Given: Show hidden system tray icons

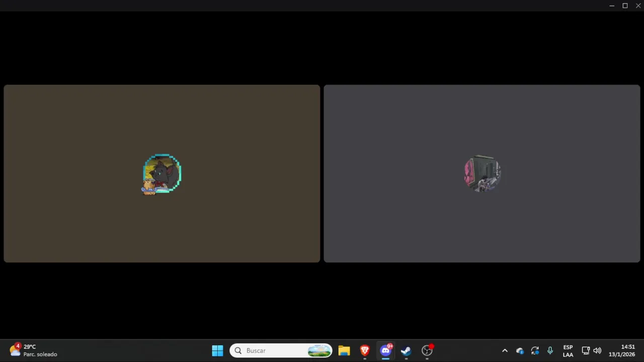Looking at the screenshot, I should (x=505, y=350).
